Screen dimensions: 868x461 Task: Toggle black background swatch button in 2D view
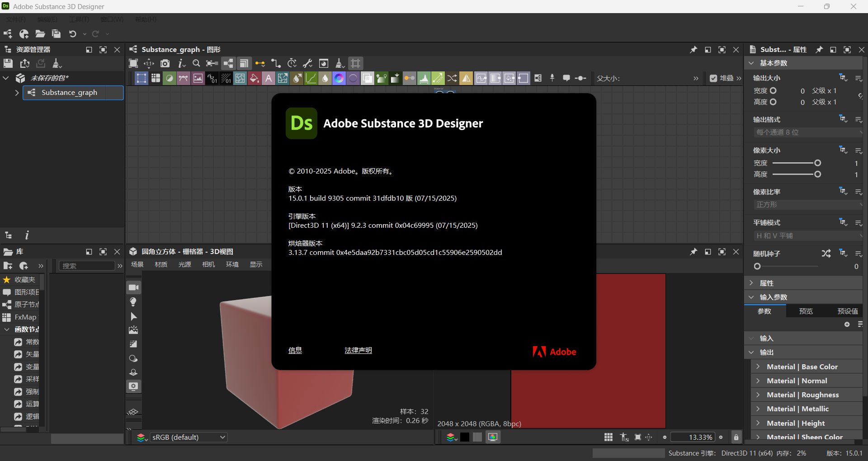pyautogui.click(x=465, y=437)
